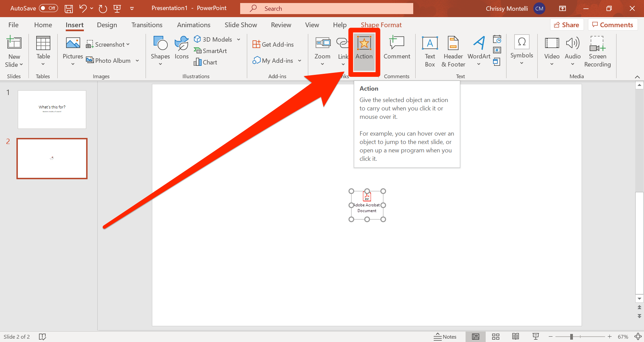Viewport: 644px width, 342px height.
Task: Insert Slide Number icon
Action: pos(497,50)
